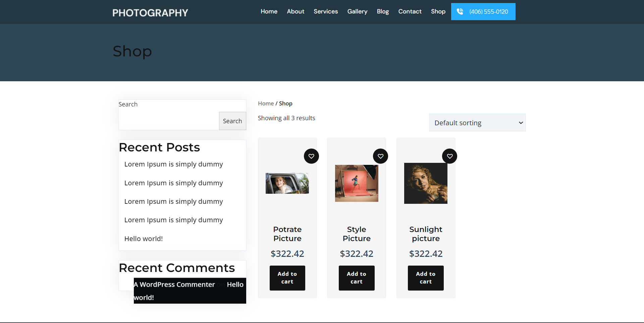The image size is (644, 323).
Task: Open the Default sorting dropdown
Action: pos(477,123)
